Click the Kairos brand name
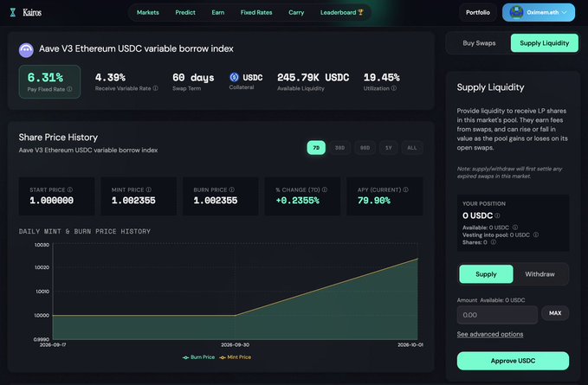This screenshot has width=588, height=385. (x=32, y=12)
